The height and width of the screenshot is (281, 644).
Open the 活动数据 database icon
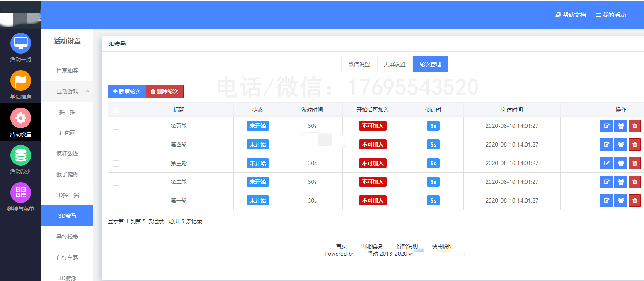tap(21, 155)
